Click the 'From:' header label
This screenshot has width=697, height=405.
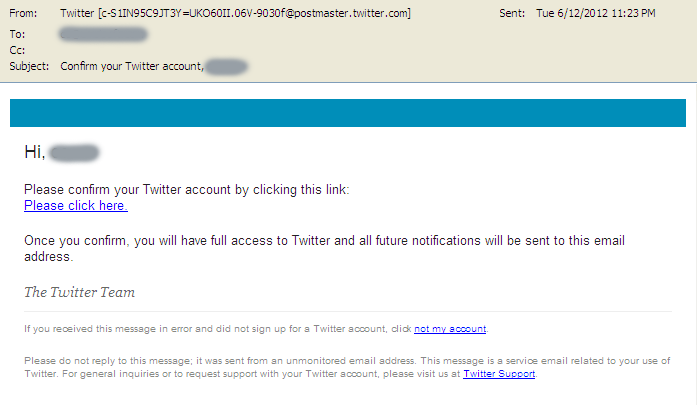pos(23,13)
